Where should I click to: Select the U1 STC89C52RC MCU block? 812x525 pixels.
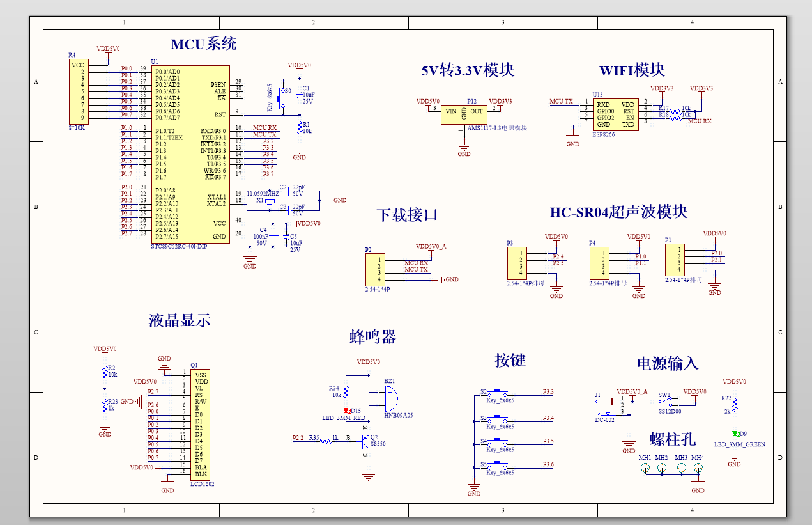190,153
